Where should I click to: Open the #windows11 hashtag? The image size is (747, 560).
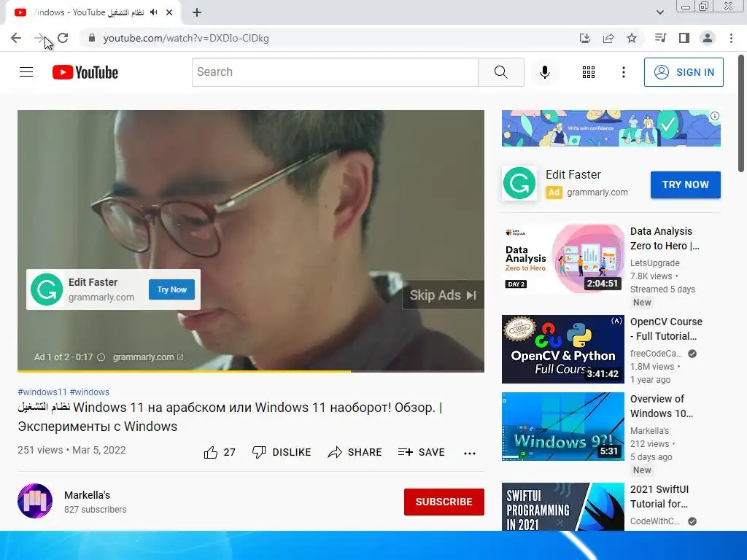coord(42,392)
